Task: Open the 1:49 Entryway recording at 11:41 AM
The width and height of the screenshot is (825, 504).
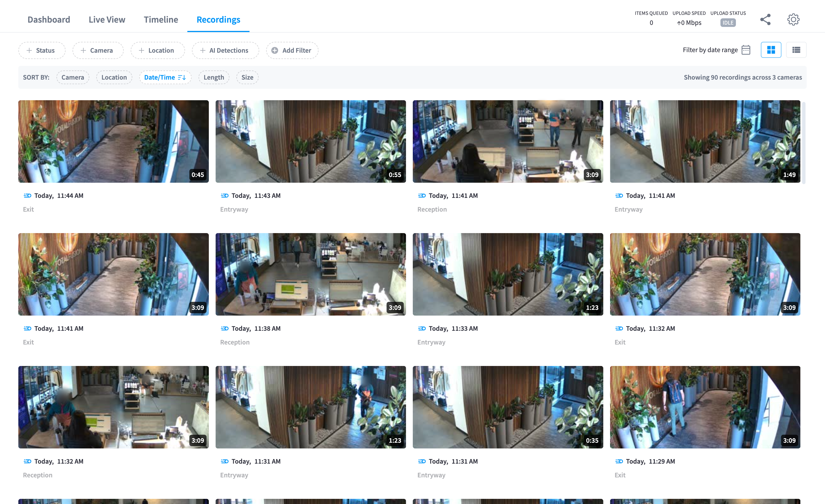Action: pyautogui.click(x=705, y=141)
